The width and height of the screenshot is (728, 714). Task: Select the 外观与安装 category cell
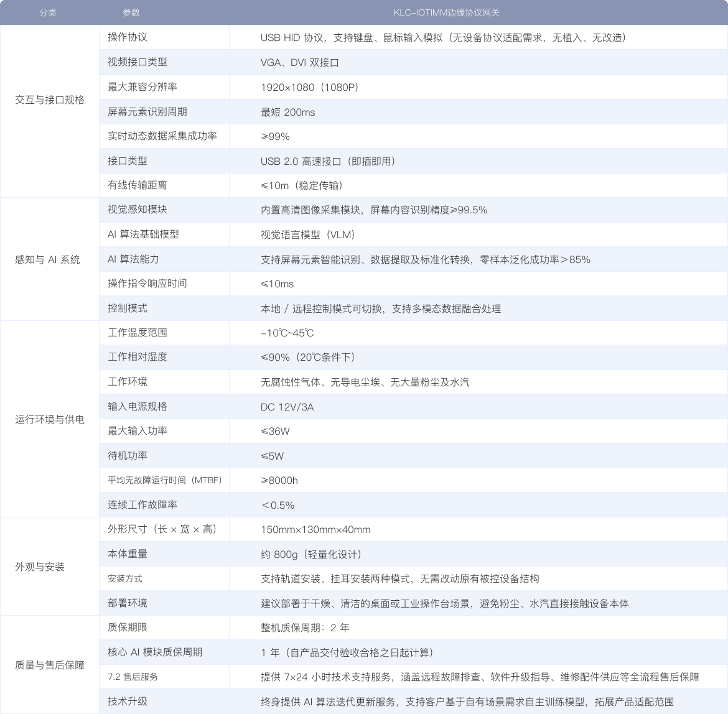tap(40, 567)
